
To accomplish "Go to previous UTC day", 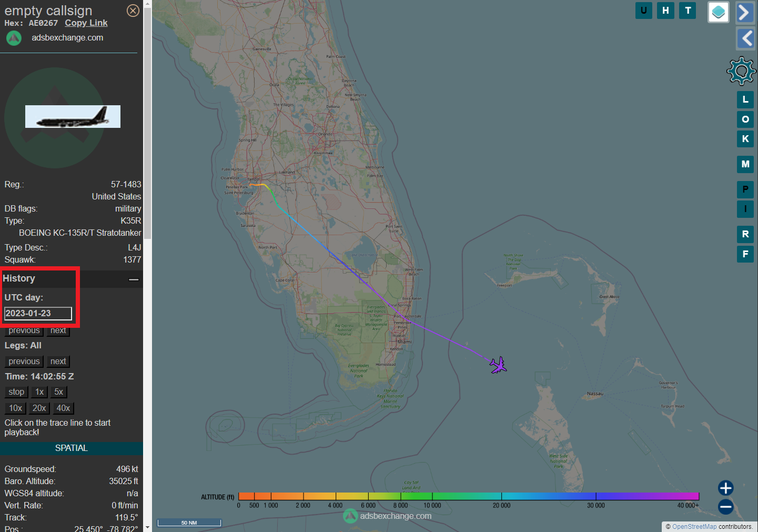I will [x=24, y=330].
